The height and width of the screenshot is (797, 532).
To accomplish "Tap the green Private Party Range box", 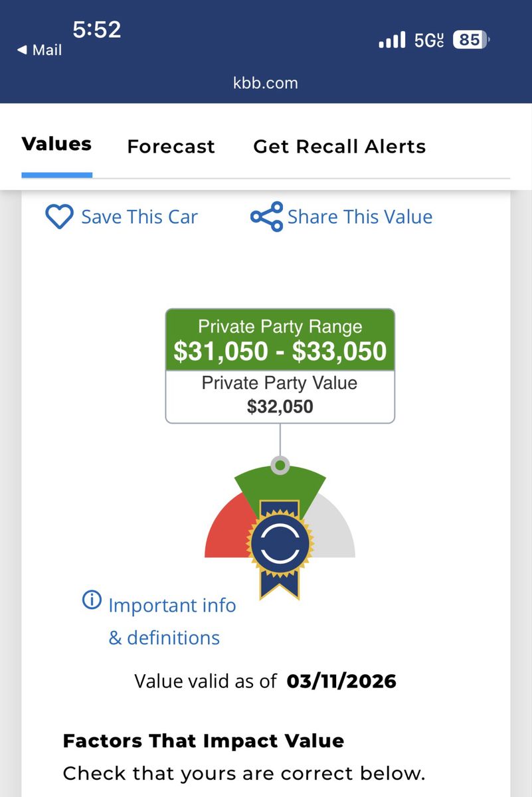I will pyautogui.click(x=280, y=340).
